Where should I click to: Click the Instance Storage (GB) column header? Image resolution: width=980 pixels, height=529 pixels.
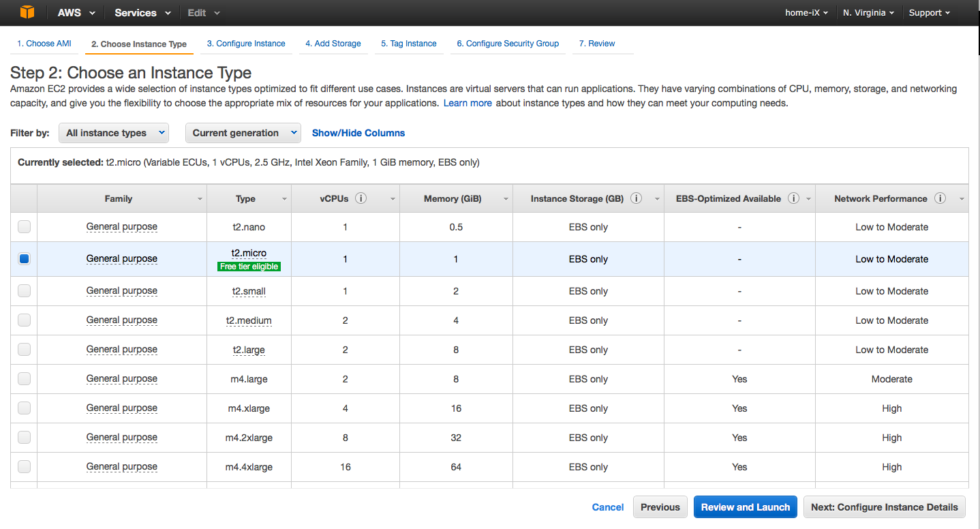click(x=588, y=198)
